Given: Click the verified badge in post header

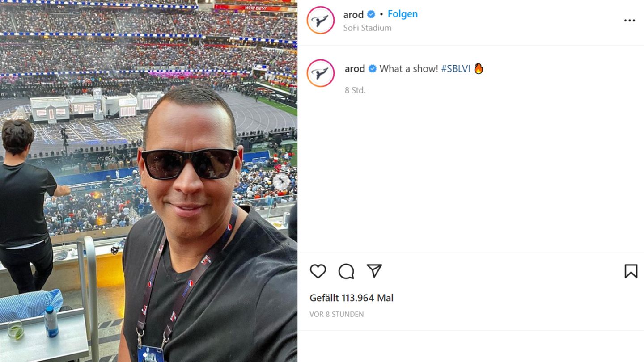Looking at the screenshot, I should coord(371,14).
